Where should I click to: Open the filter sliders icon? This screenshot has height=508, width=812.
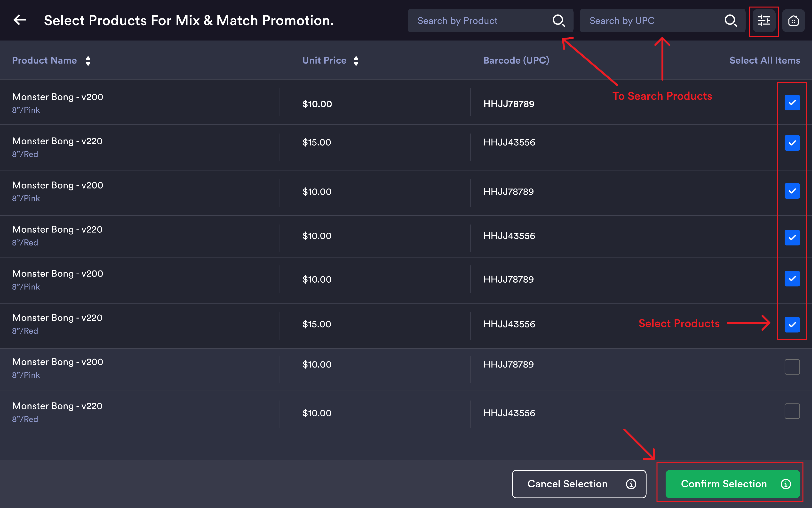pos(764,20)
